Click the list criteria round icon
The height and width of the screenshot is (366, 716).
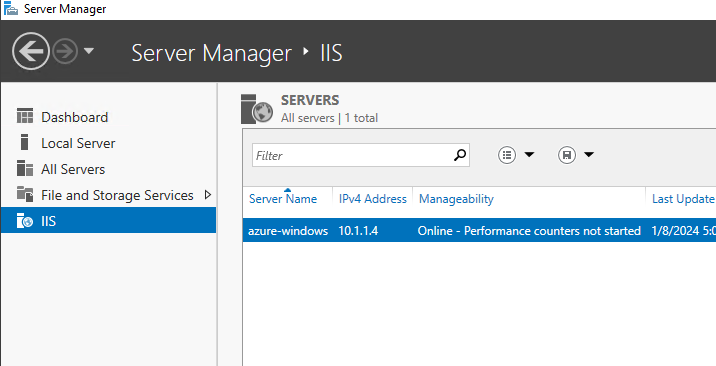pyautogui.click(x=507, y=155)
